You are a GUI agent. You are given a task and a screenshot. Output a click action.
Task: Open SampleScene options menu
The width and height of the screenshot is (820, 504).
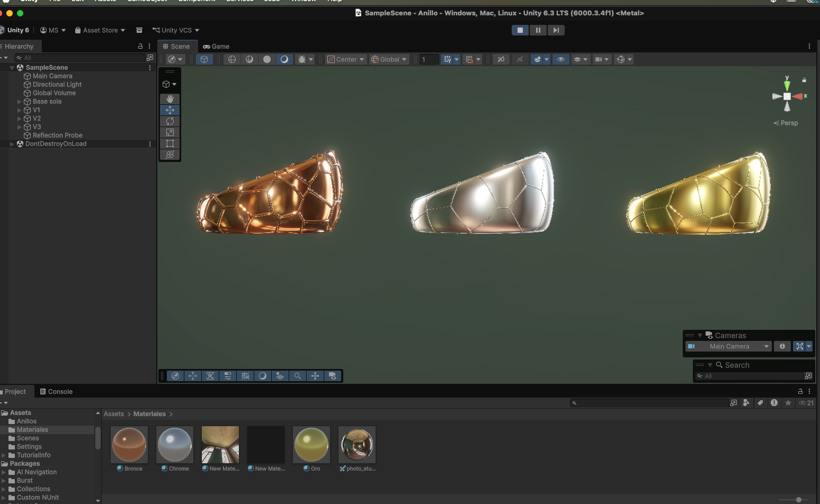coord(150,68)
